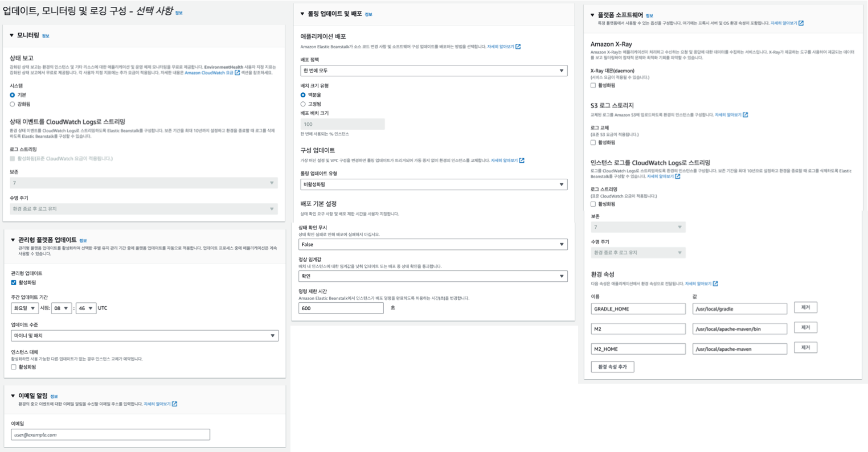Click the 환경 속성 추가 button

612,367
